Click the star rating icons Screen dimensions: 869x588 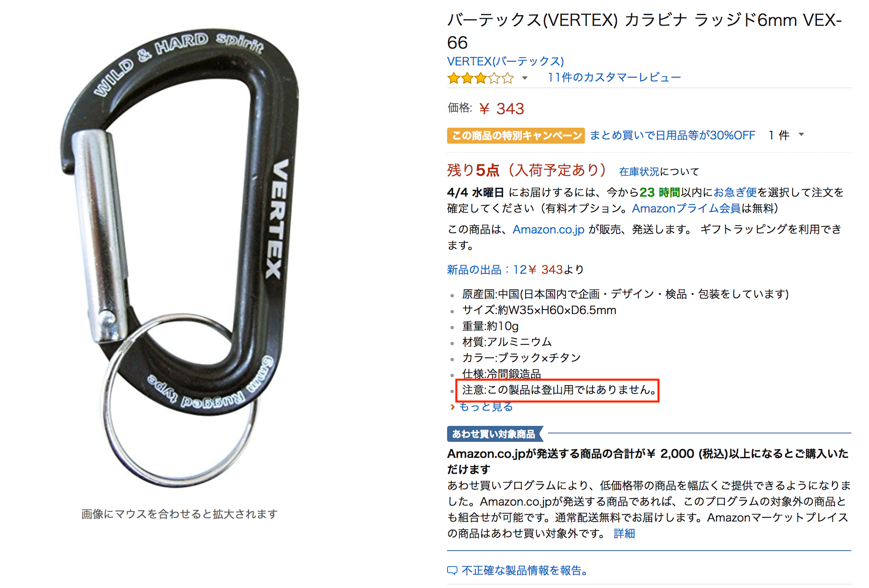(480, 78)
